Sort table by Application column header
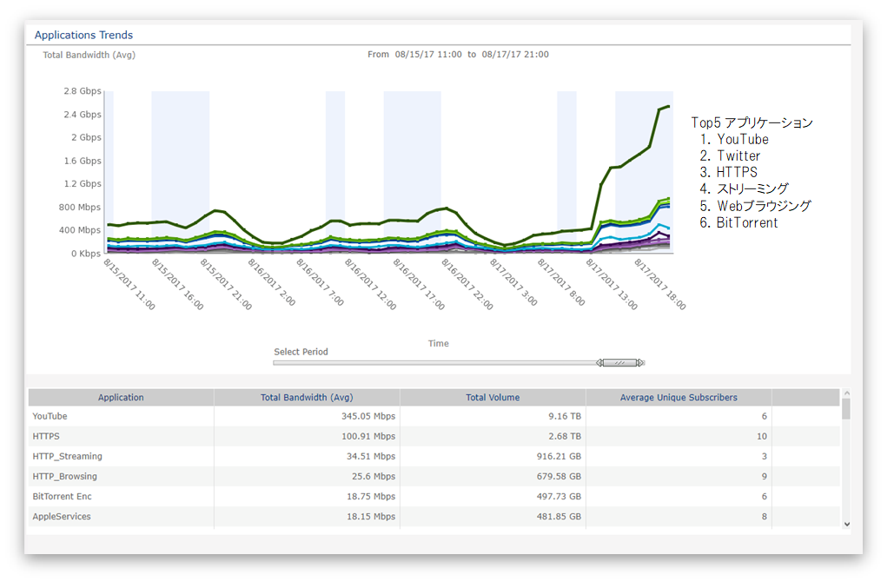 [x=121, y=398]
